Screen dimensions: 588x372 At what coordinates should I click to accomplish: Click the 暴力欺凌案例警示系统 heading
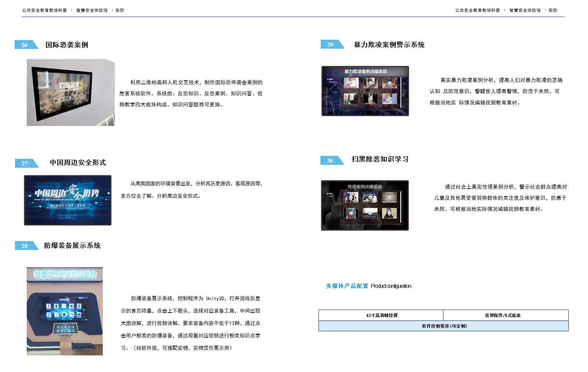point(389,45)
